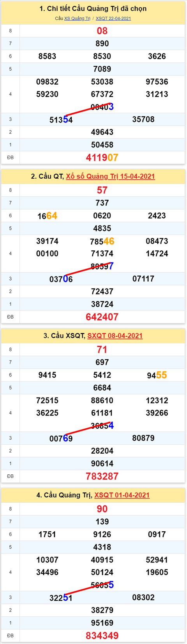Select the special prize number 411907
The image size is (187, 644).
point(102,158)
